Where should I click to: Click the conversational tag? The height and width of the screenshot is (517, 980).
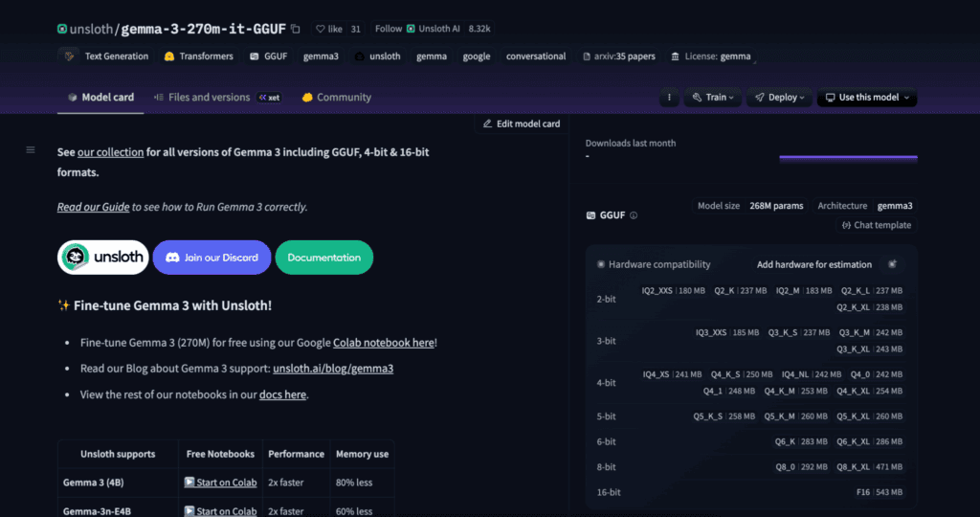536,56
